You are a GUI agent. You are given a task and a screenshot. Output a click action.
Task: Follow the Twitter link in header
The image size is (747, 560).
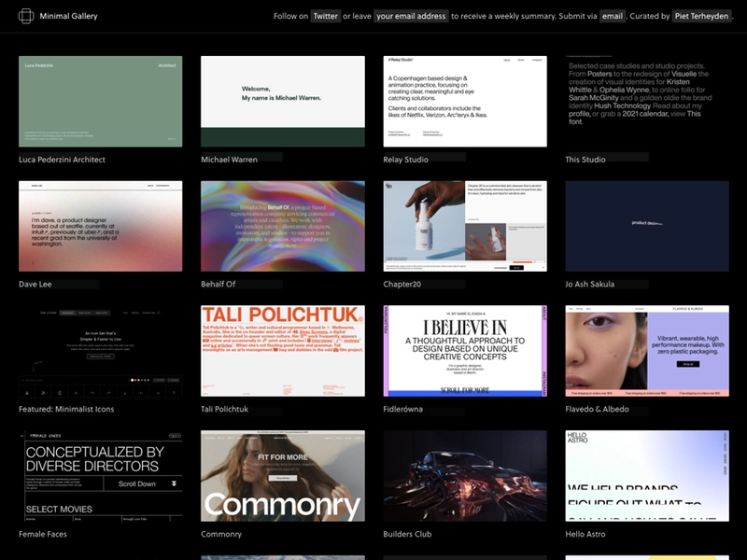pyautogui.click(x=325, y=16)
